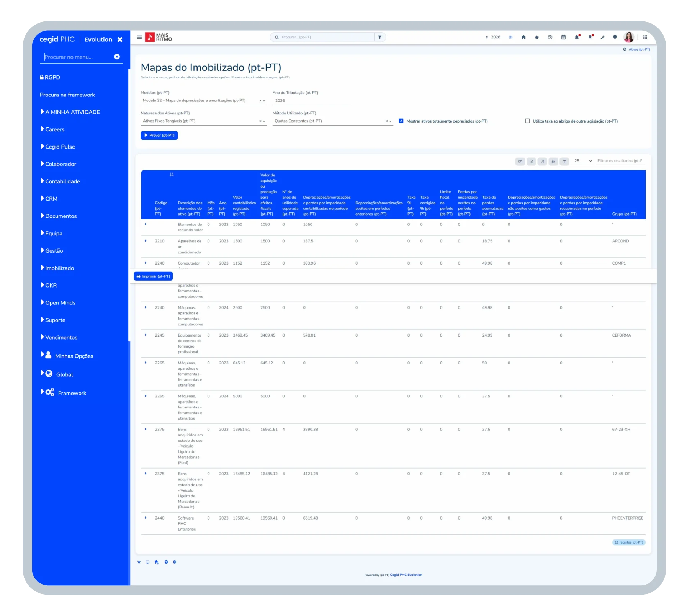Open the bottom settings gear icon

pyautogui.click(x=175, y=562)
